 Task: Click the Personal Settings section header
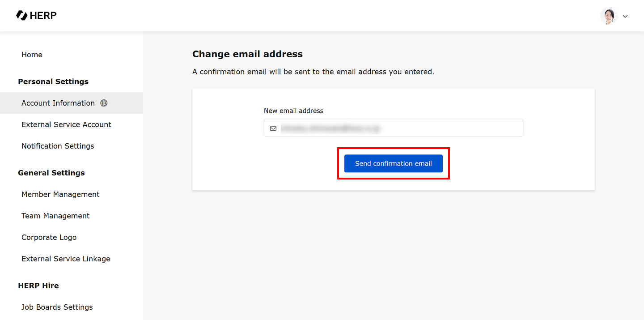coord(53,81)
